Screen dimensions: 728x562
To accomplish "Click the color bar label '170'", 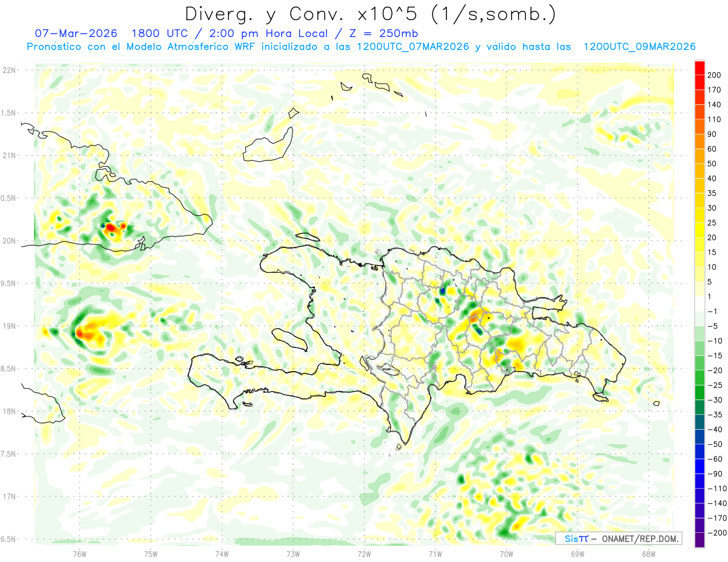I will point(715,90).
